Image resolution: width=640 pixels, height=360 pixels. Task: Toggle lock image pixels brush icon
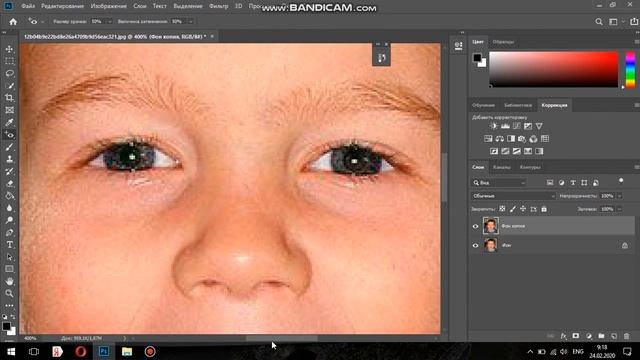(x=513, y=209)
